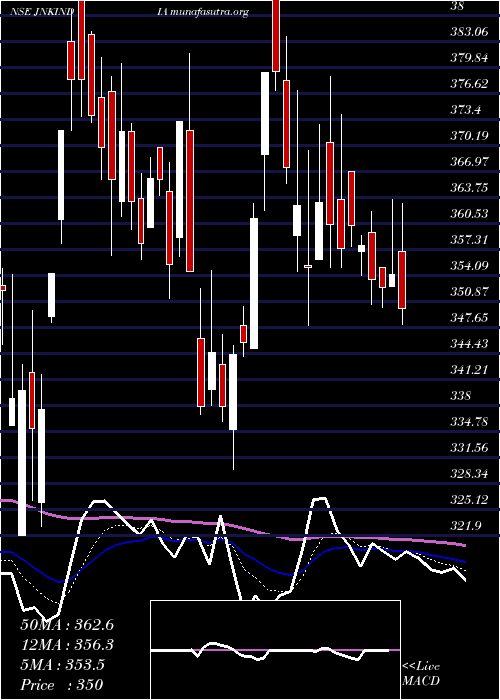Click the 366.97 price axis label

[469, 162]
